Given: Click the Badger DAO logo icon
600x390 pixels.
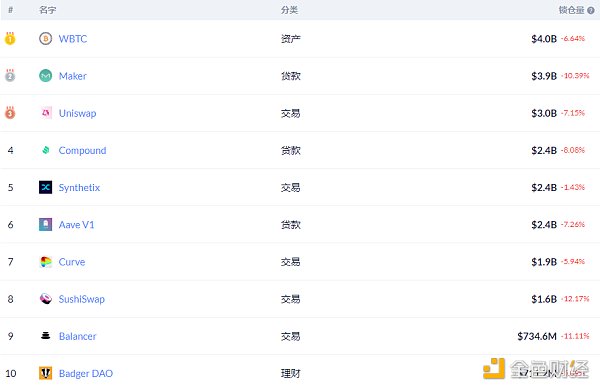Looking at the screenshot, I should tap(46, 373).
